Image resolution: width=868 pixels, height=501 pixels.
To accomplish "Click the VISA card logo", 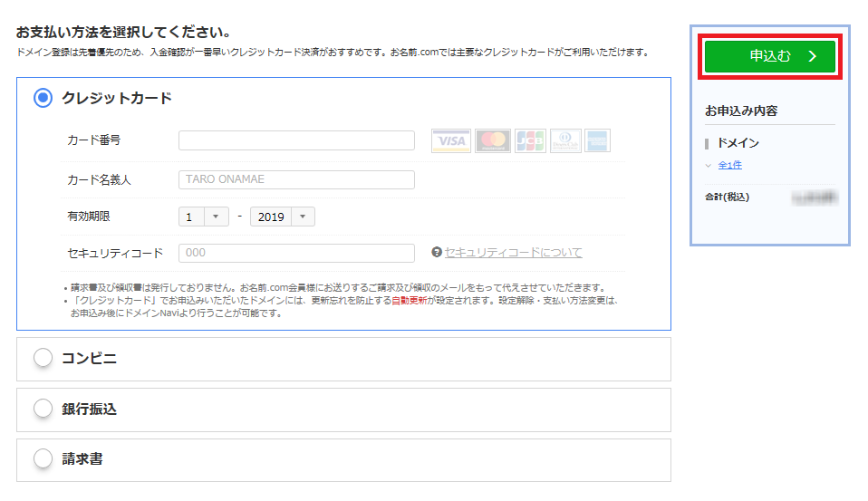I will tap(451, 140).
